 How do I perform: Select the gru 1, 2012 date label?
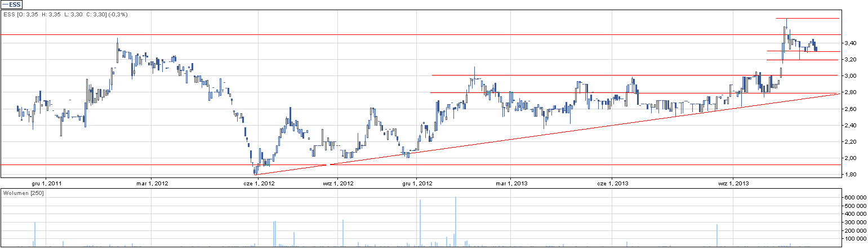tap(416, 183)
